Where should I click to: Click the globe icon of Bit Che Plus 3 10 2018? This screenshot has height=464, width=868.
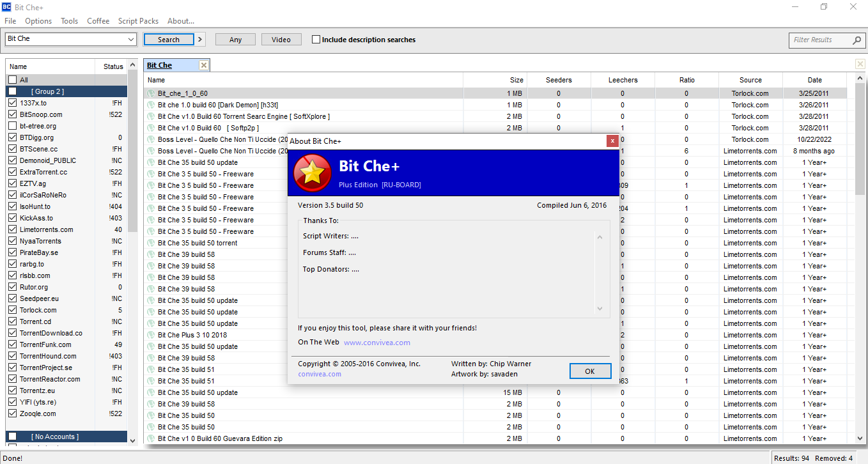click(151, 335)
